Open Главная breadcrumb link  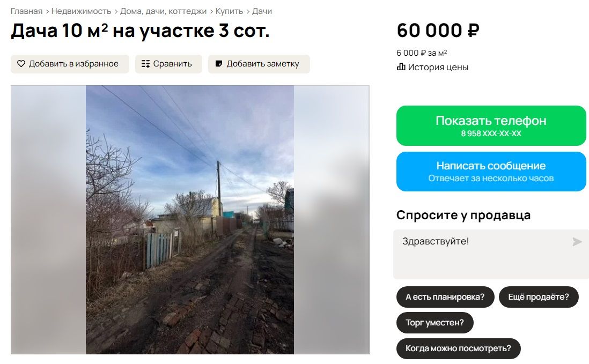26,11
